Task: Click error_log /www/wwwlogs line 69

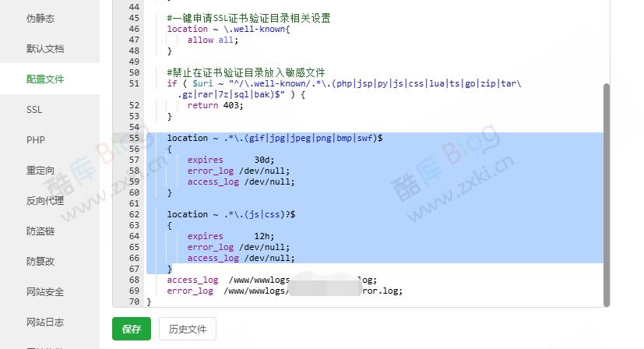Action: (285, 291)
